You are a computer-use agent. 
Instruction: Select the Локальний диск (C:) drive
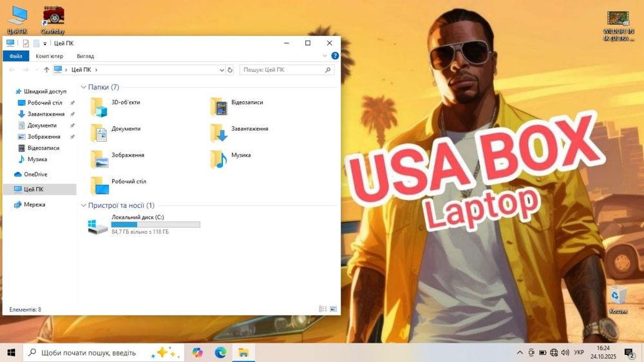click(x=144, y=224)
